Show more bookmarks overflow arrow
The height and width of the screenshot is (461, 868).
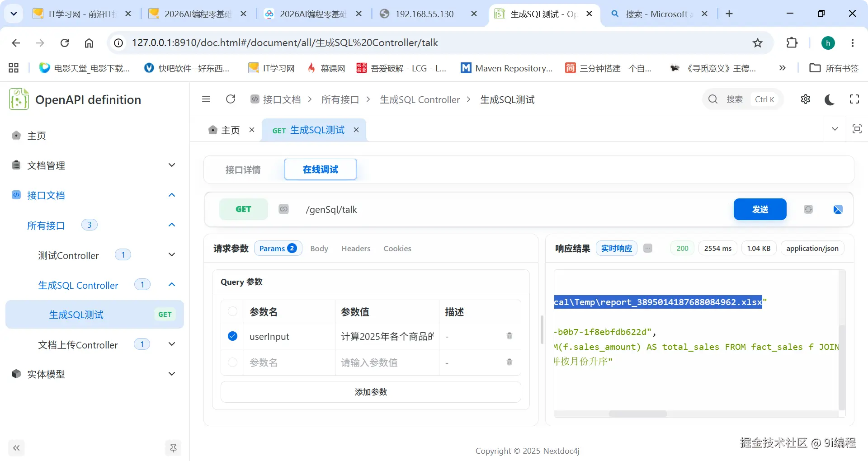[783, 68]
